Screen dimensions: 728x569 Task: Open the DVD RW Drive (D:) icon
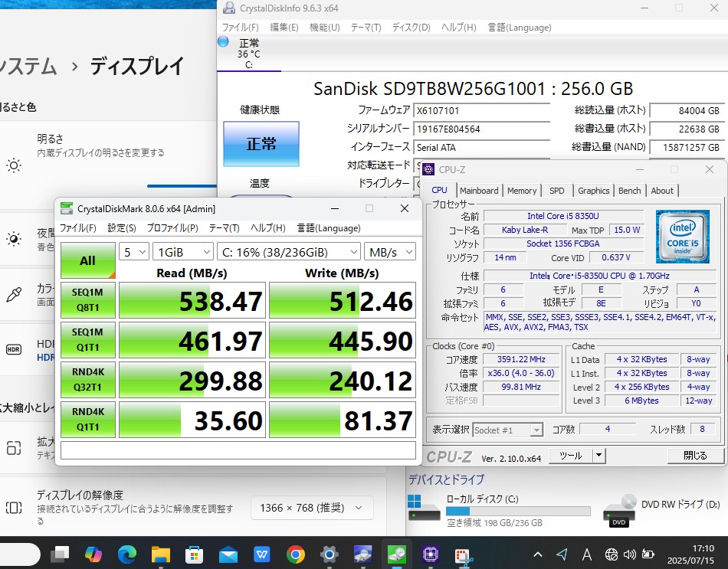point(619,511)
